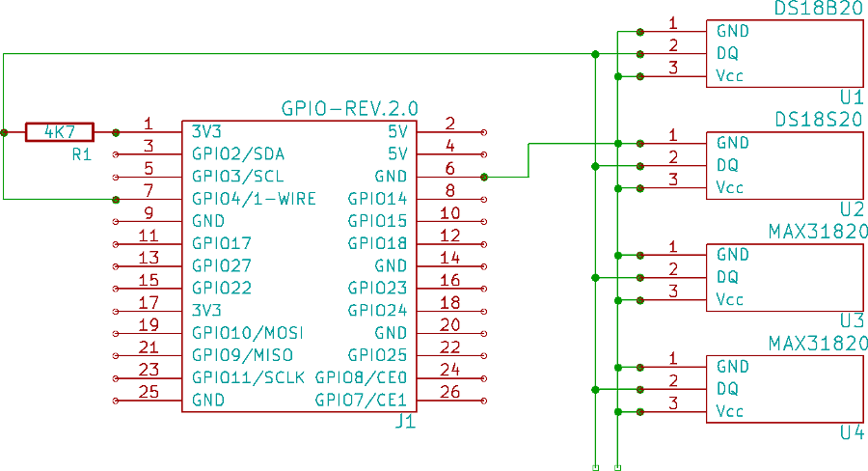Click the DS18B20 component name

(x=818, y=8)
